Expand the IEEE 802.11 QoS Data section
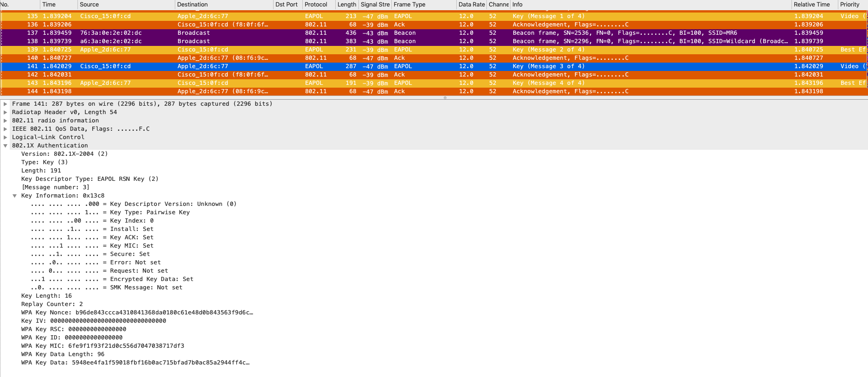 click(x=6, y=129)
